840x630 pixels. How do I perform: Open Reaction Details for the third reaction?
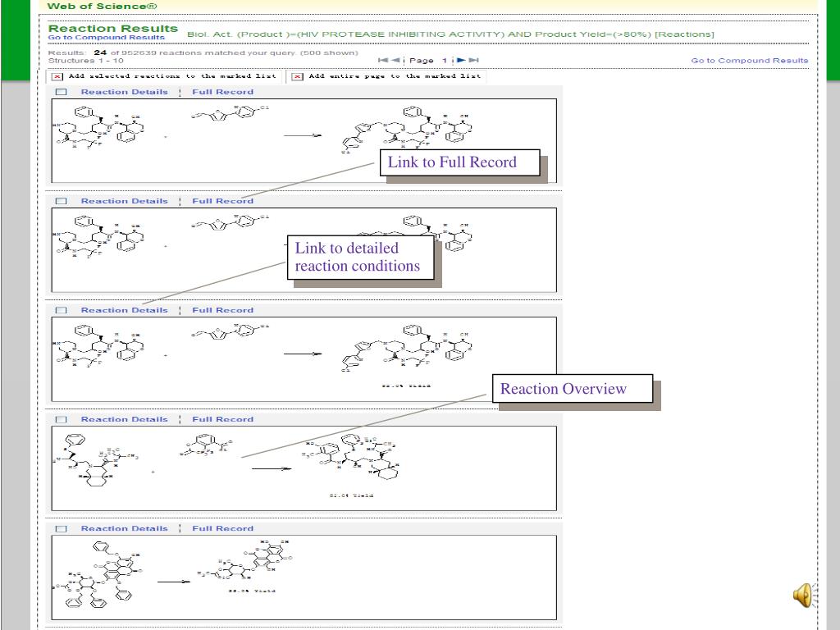click(125, 310)
